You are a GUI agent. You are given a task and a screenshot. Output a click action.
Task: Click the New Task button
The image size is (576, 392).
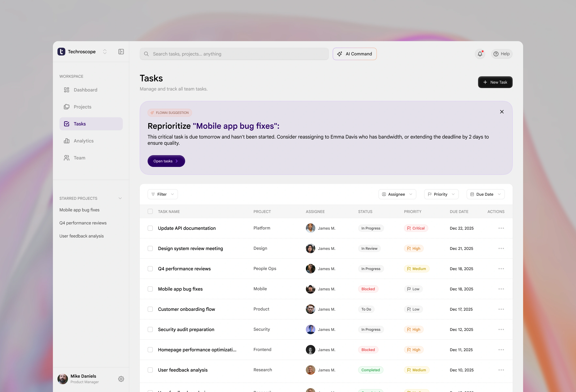pyautogui.click(x=495, y=82)
